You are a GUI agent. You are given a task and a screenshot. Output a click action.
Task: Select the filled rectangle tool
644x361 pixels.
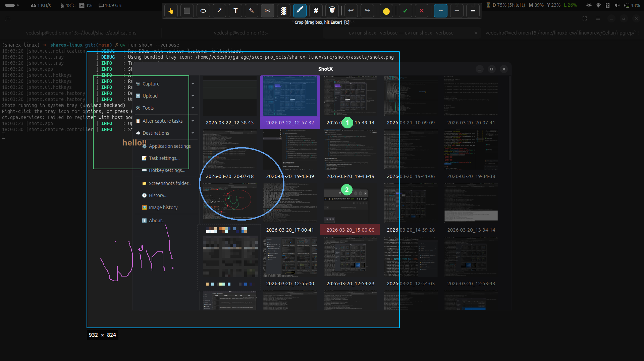coord(187,11)
